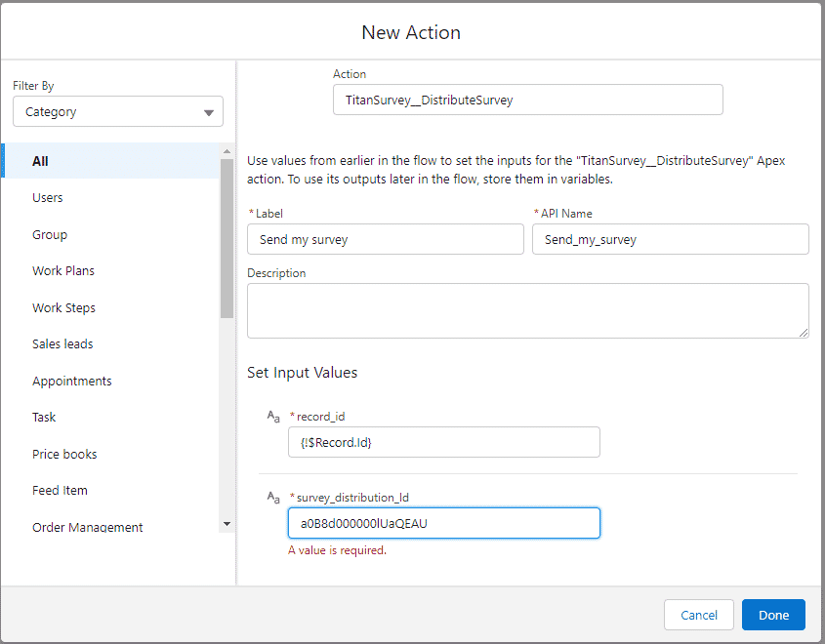Open the Filter By Category dropdown

pyautogui.click(x=118, y=112)
